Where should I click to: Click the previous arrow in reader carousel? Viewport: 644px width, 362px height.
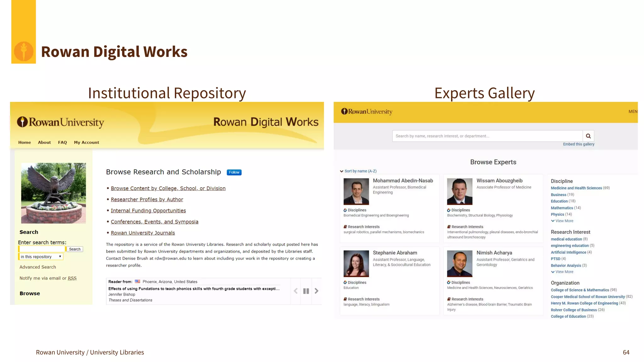(296, 291)
